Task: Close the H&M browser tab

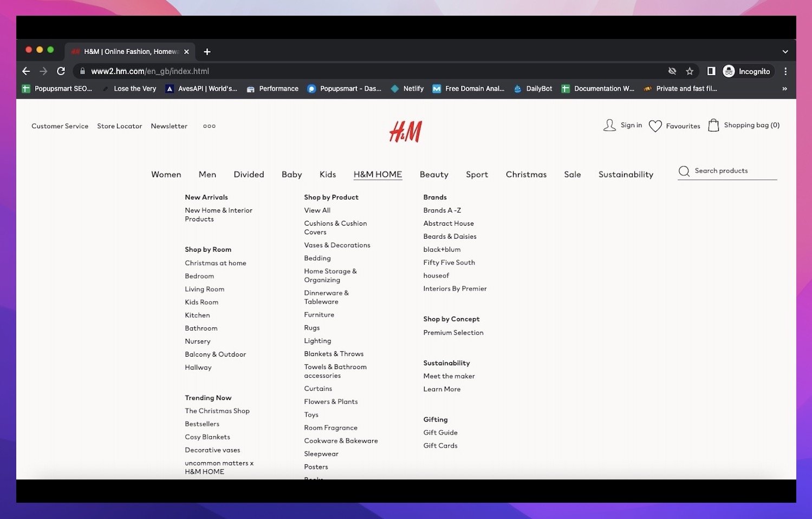Action: 186,51
